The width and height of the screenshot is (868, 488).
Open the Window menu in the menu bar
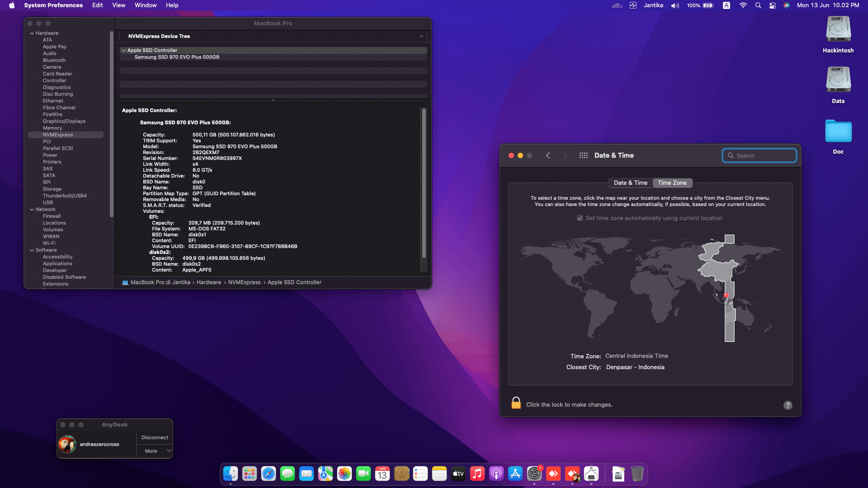pos(145,5)
